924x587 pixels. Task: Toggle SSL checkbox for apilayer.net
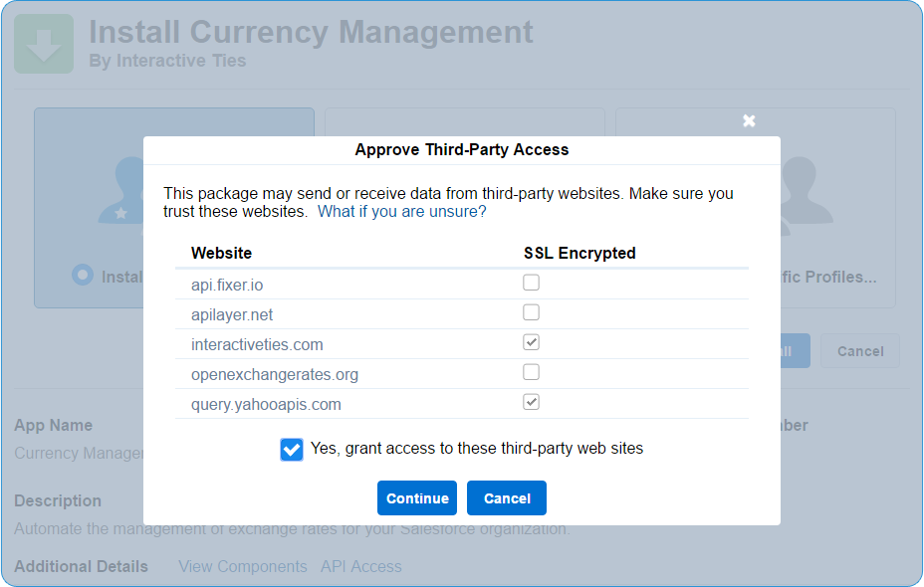[x=531, y=312]
